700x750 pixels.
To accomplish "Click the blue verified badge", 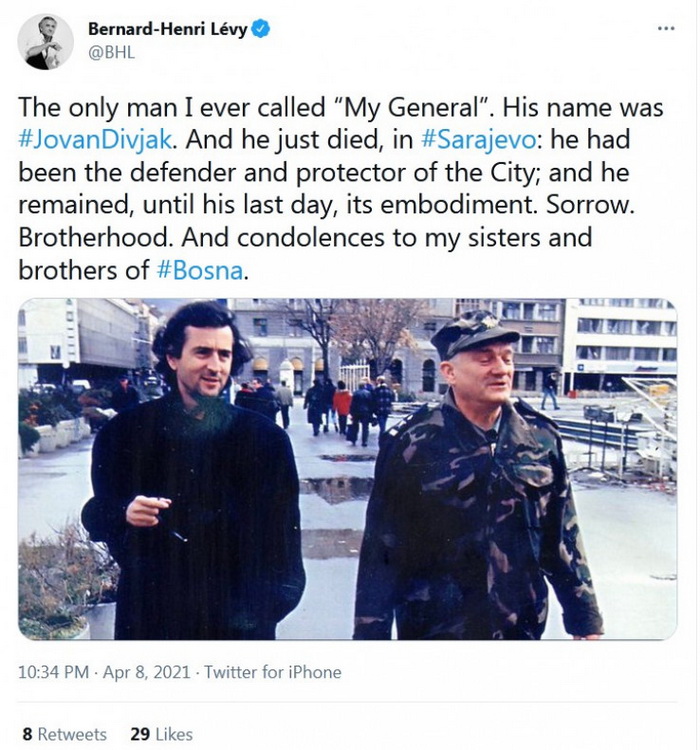I will [261, 29].
